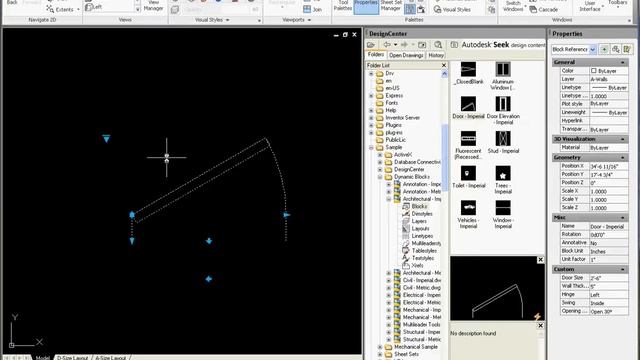
Task: Open Tool Palettes
Action: coord(342,5)
